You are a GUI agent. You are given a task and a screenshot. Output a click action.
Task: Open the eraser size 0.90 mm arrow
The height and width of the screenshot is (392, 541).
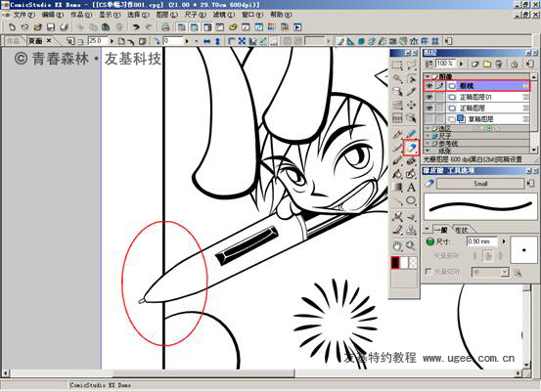click(x=504, y=241)
